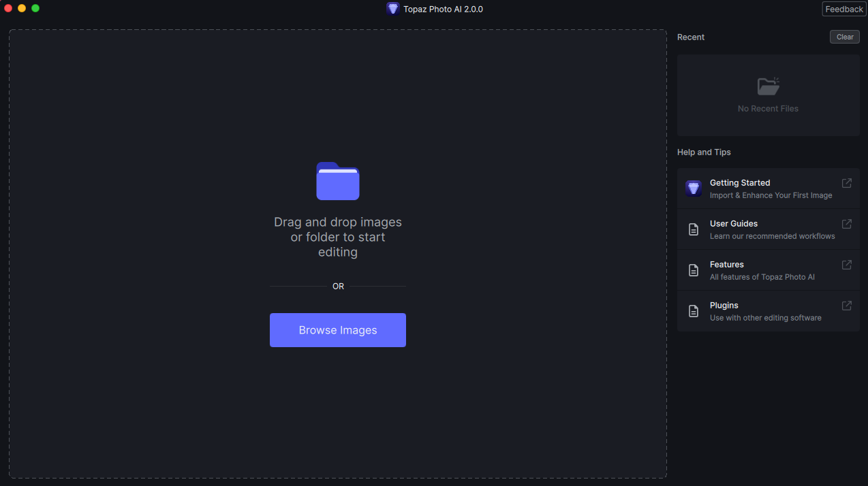Click the document icon next to User Guides
Viewport: 868px width, 486px height.
pyautogui.click(x=693, y=229)
